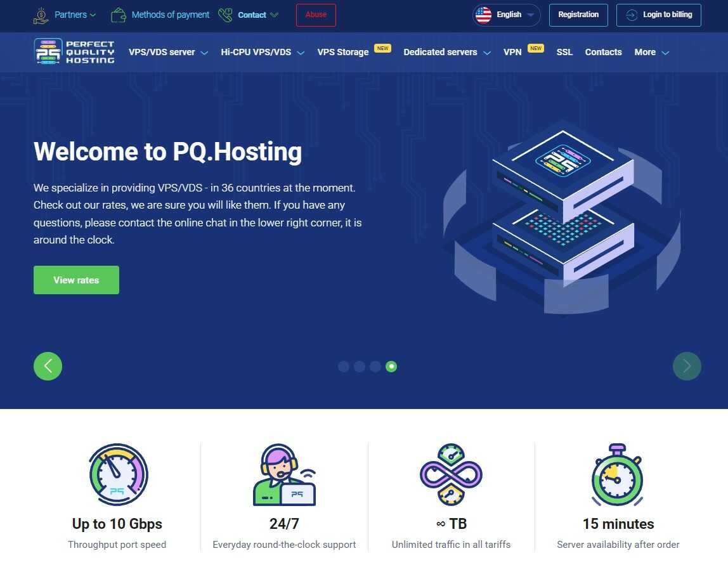
Task: Go to next slide arrow
Action: tap(687, 367)
